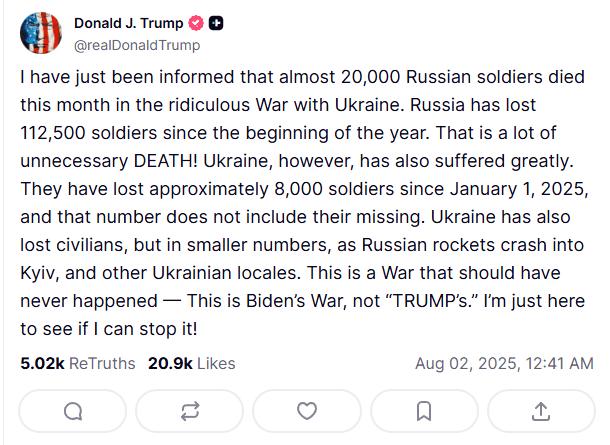Open the Aug 02, 2025 timestamp link
The height and width of the screenshot is (445, 610).
pos(502,363)
